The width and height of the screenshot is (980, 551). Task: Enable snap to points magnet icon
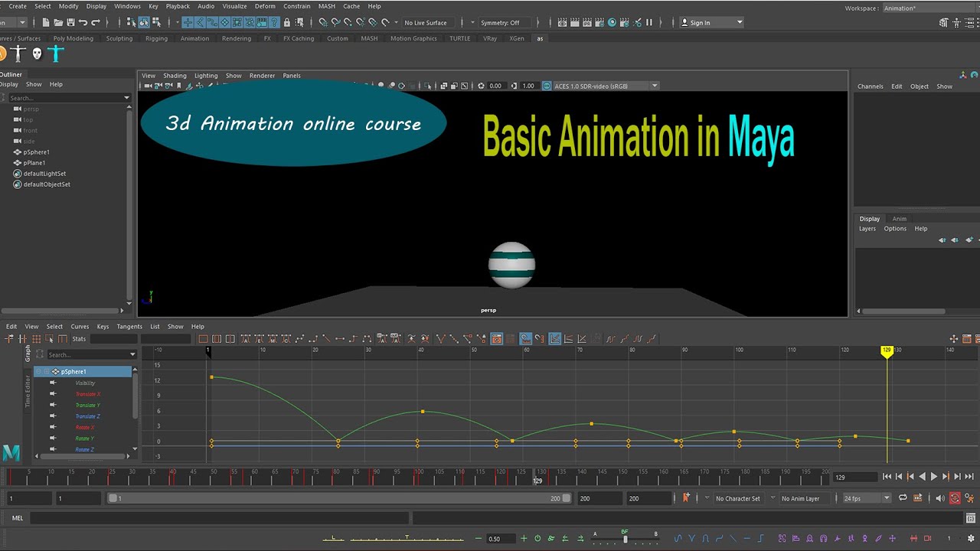point(348,23)
